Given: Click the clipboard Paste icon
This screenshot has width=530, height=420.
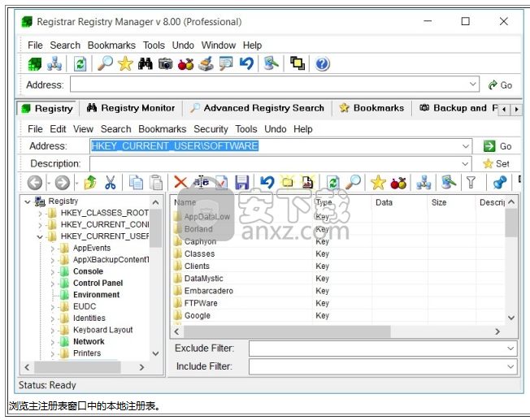Looking at the screenshot, I should coord(156,183).
